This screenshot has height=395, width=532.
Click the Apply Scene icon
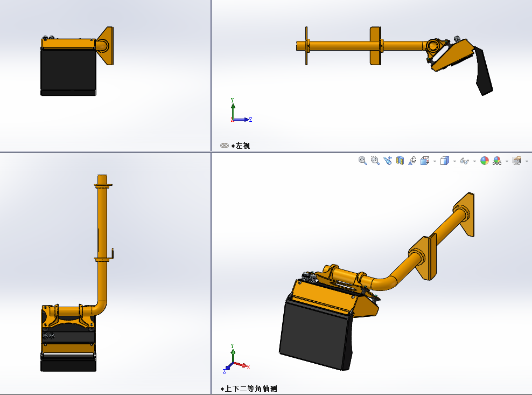pyautogui.click(x=497, y=161)
